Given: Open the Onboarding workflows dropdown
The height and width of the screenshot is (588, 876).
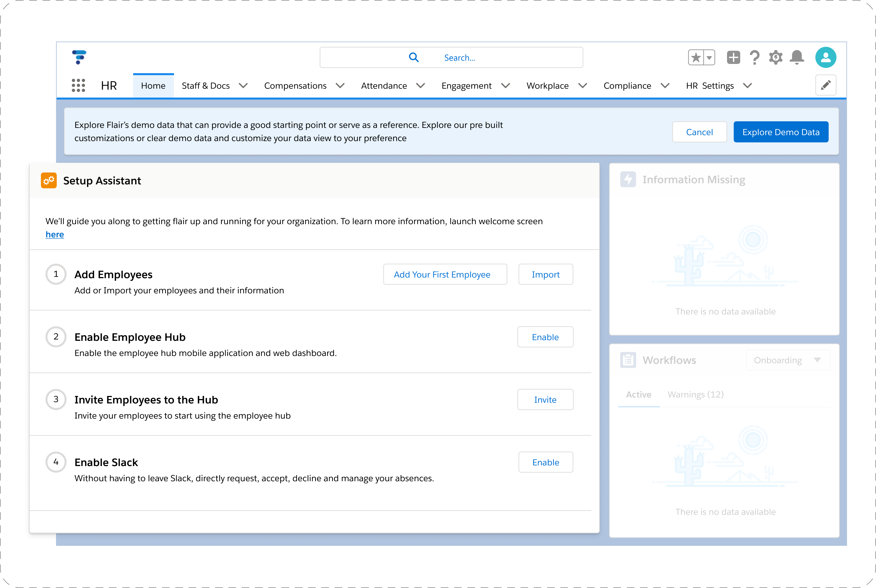Looking at the screenshot, I should click(788, 360).
